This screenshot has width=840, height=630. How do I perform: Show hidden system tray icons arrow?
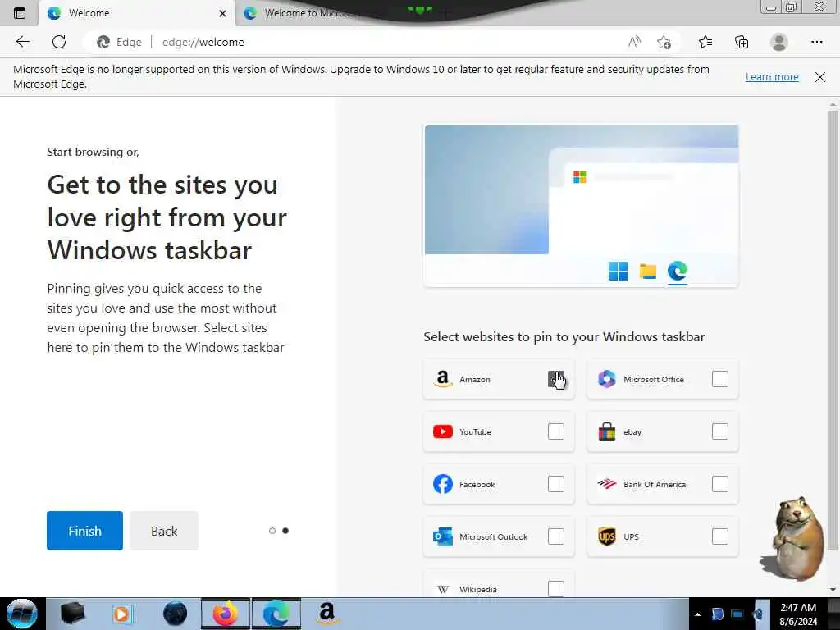[697, 614]
